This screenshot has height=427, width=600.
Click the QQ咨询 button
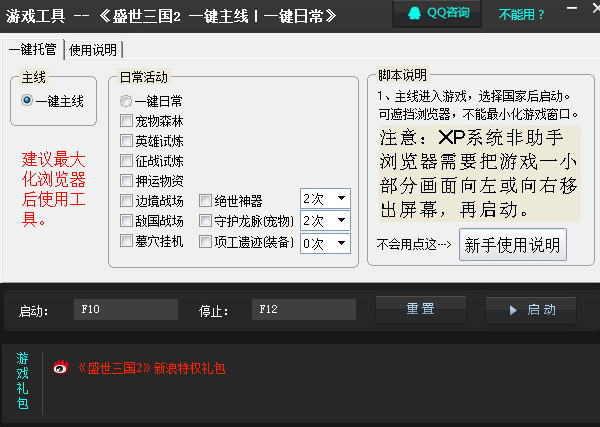click(437, 14)
